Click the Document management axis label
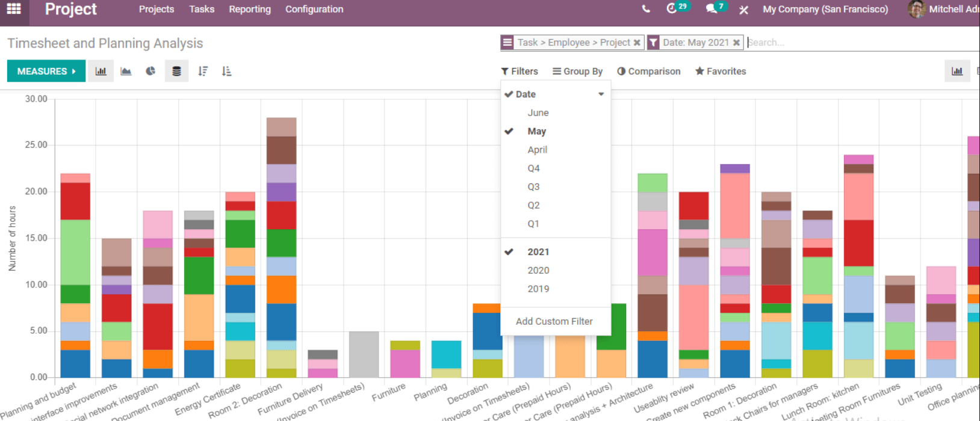Screen dimensions: 980x421 [155, 402]
